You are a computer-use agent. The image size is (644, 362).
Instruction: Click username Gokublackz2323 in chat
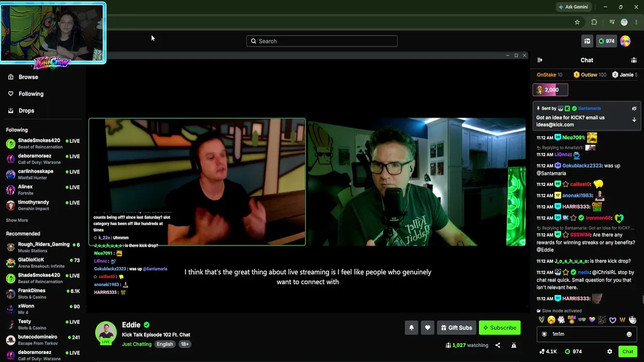[582, 166]
